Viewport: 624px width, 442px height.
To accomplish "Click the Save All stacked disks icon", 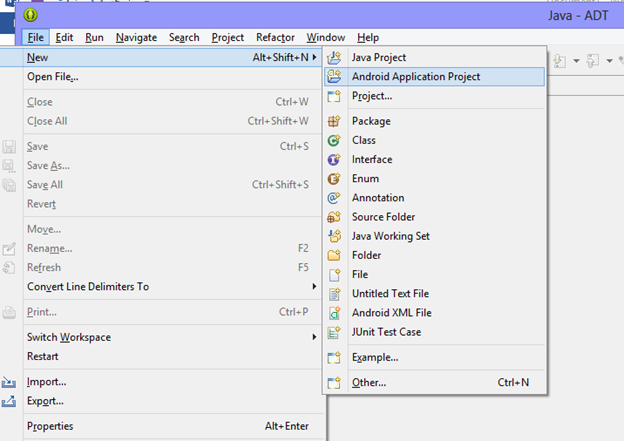I will coord(9,185).
